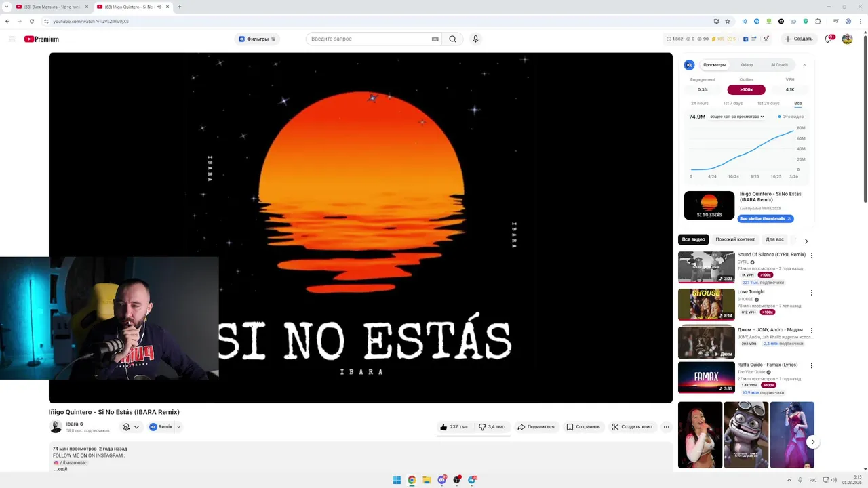Select the Все видео chip
This screenshot has width=868, height=488.
pyautogui.click(x=694, y=239)
